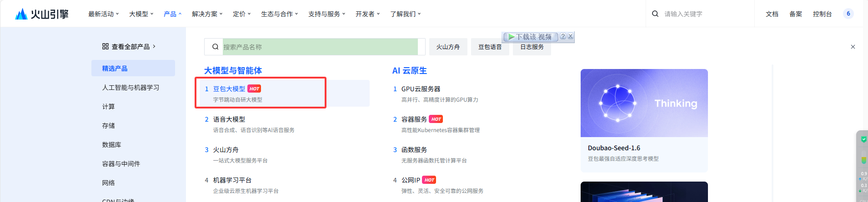
Task: Collapse the 产品 dropdown menu
Action: 172,14
